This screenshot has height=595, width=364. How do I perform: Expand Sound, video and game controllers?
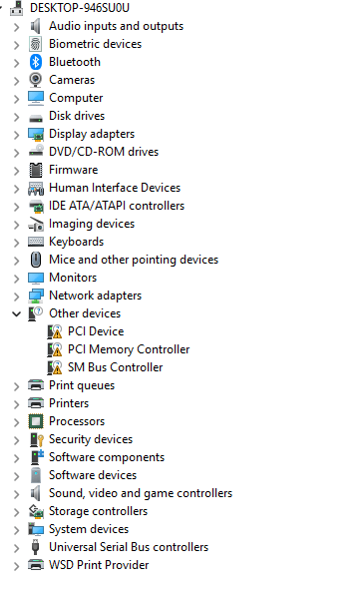[x=16, y=494]
